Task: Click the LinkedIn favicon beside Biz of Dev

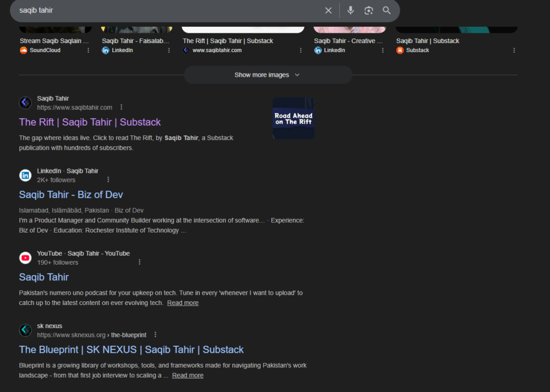Action: point(25,176)
